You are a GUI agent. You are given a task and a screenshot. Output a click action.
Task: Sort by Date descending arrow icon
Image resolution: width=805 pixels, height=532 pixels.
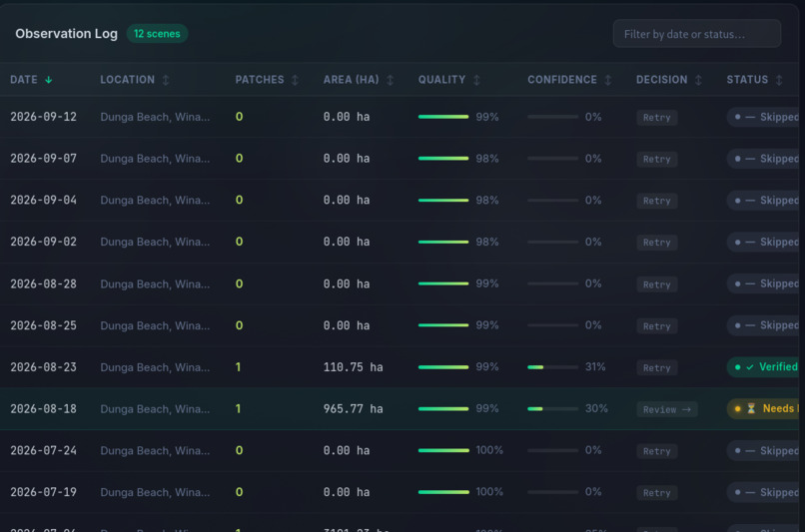[x=48, y=80]
